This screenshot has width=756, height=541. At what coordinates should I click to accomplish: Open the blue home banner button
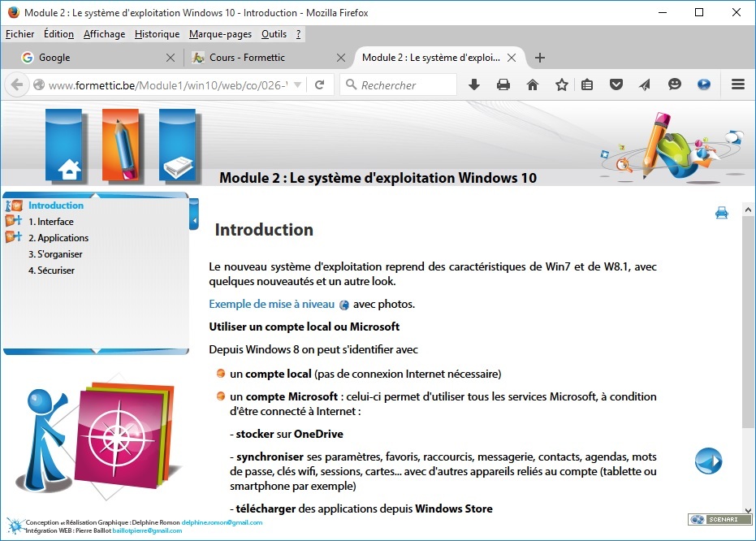coord(64,145)
